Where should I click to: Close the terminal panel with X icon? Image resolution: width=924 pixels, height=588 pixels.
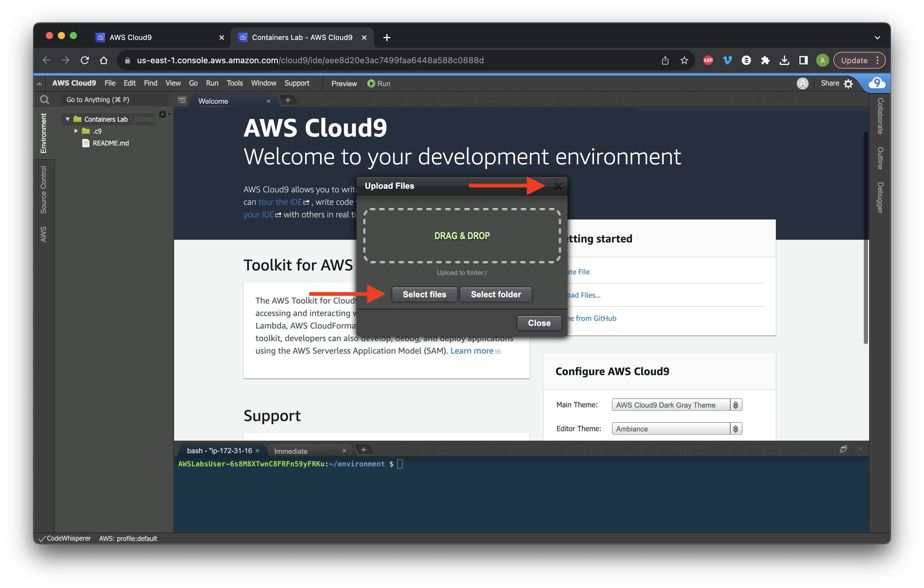click(x=861, y=449)
